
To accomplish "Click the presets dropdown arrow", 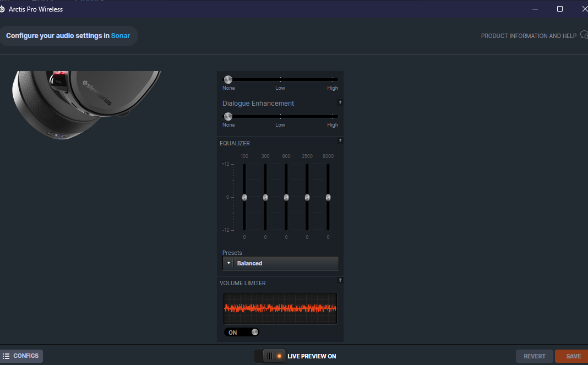I will coord(228,263).
